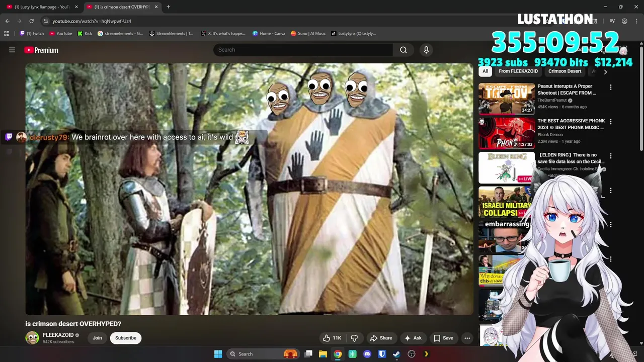Screen dimensions: 644x362
Task: Open File Explorer from taskbar
Action: pos(323,354)
